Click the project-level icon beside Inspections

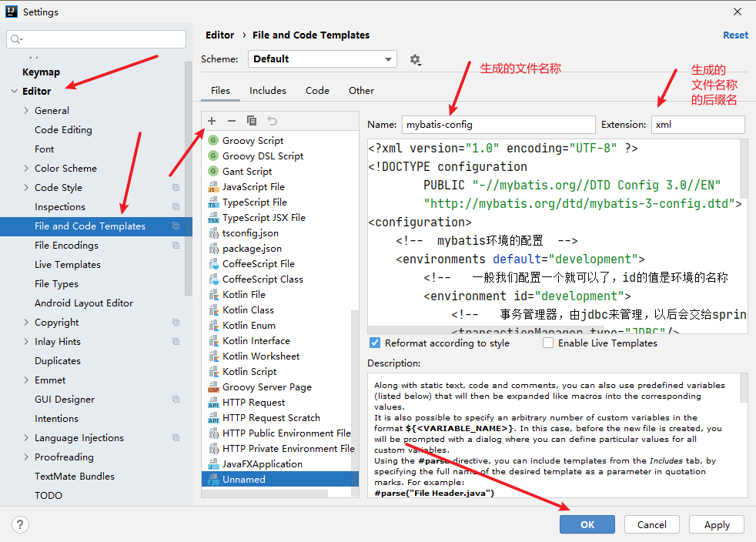tap(176, 207)
